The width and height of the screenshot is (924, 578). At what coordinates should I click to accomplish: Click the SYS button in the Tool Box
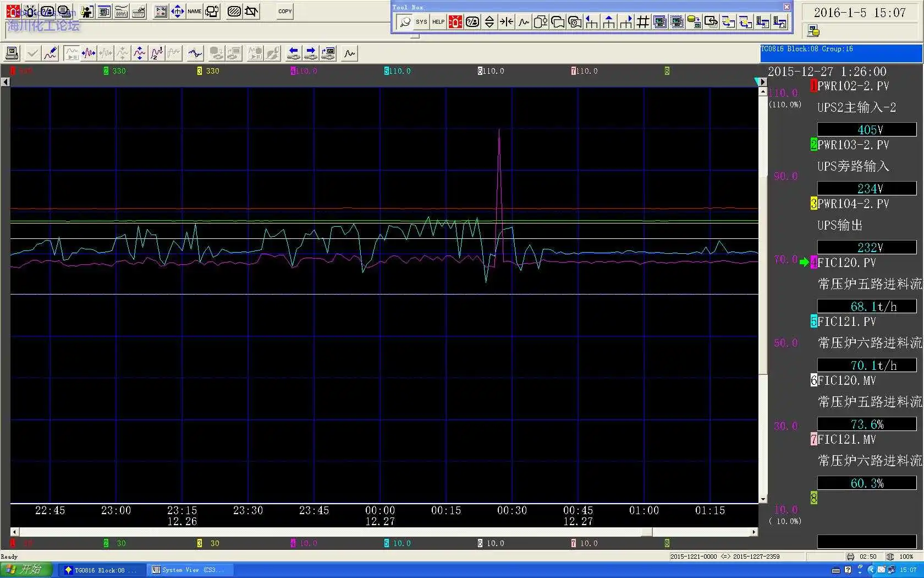pos(421,22)
